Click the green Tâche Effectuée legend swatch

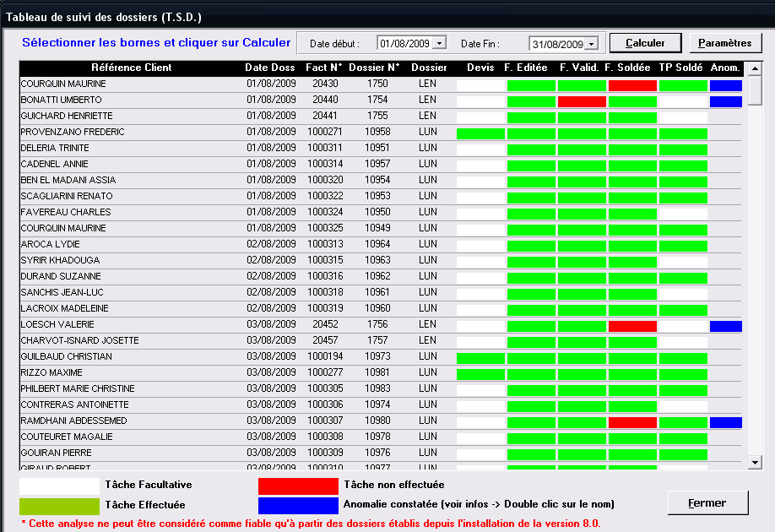[59, 506]
